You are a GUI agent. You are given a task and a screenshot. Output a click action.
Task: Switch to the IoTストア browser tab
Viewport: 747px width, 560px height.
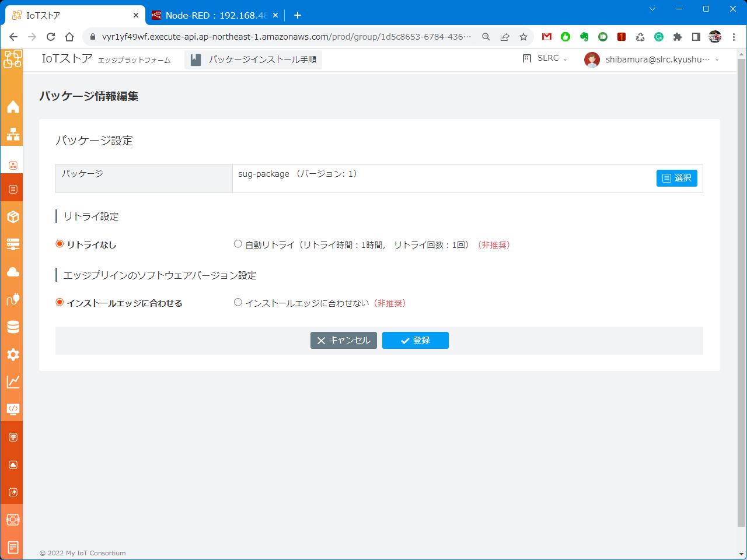(x=75, y=15)
